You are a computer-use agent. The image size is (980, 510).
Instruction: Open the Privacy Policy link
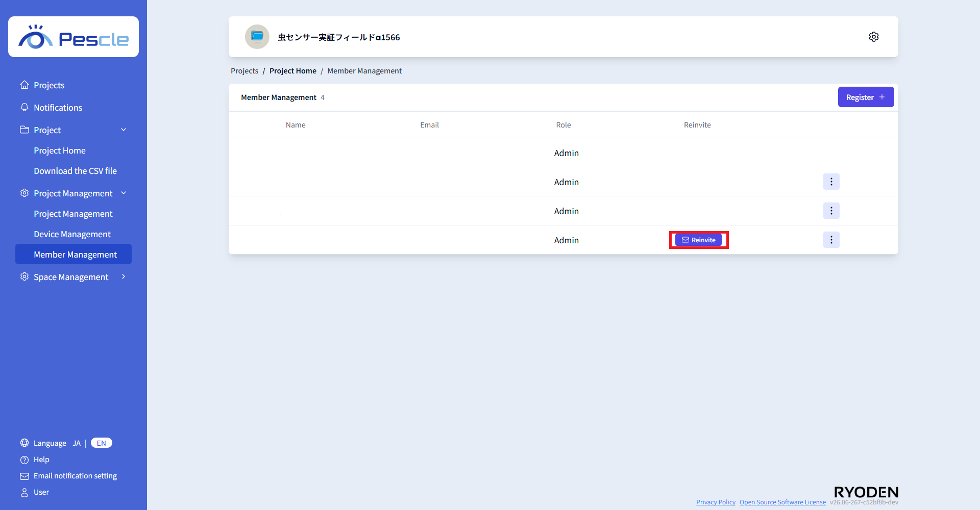tap(716, 502)
